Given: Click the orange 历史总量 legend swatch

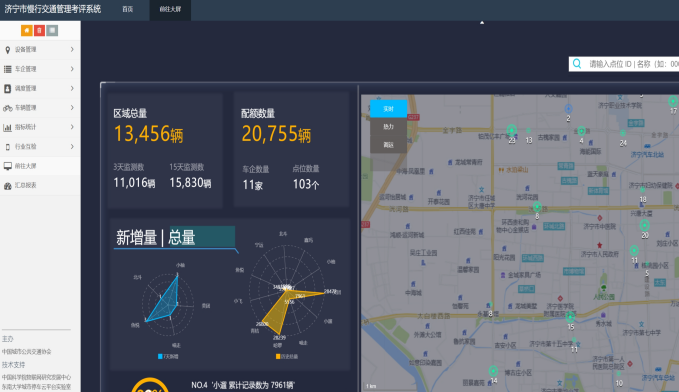Looking at the screenshot, I should (278, 356).
